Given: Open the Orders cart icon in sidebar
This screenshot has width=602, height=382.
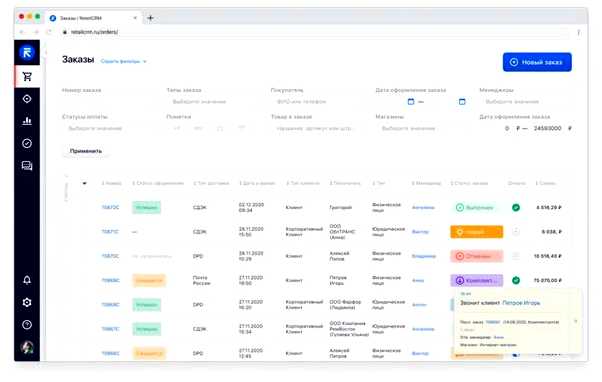Looking at the screenshot, I should tap(27, 76).
